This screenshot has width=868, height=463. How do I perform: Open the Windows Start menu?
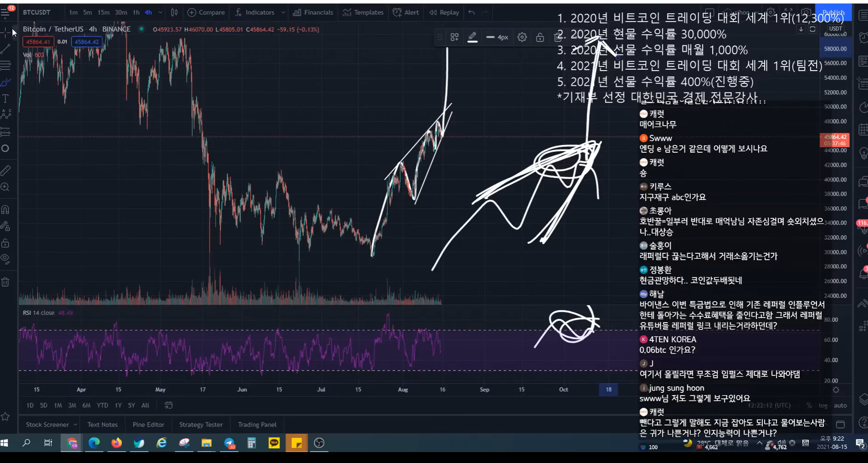(5, 443)
